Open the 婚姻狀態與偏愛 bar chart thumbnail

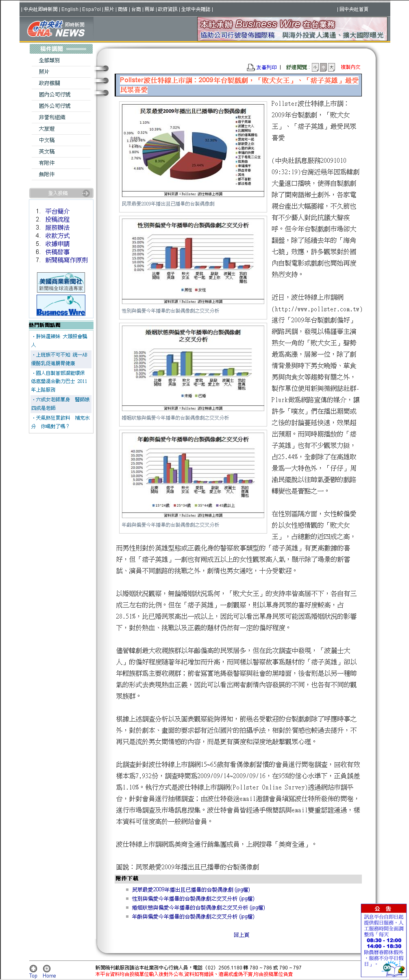193,367
